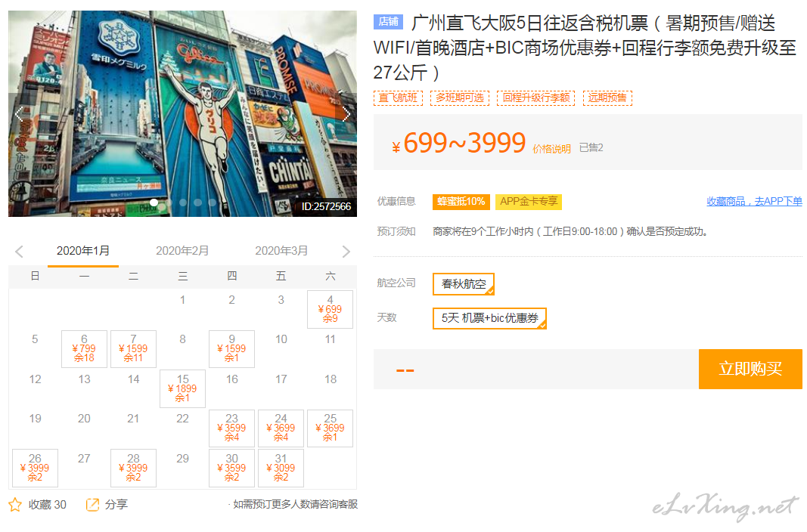Click the 回程升级行李额 tag
Image resolution: width=807 pixels, height=532 pixels.
click(x=536, y=97)
